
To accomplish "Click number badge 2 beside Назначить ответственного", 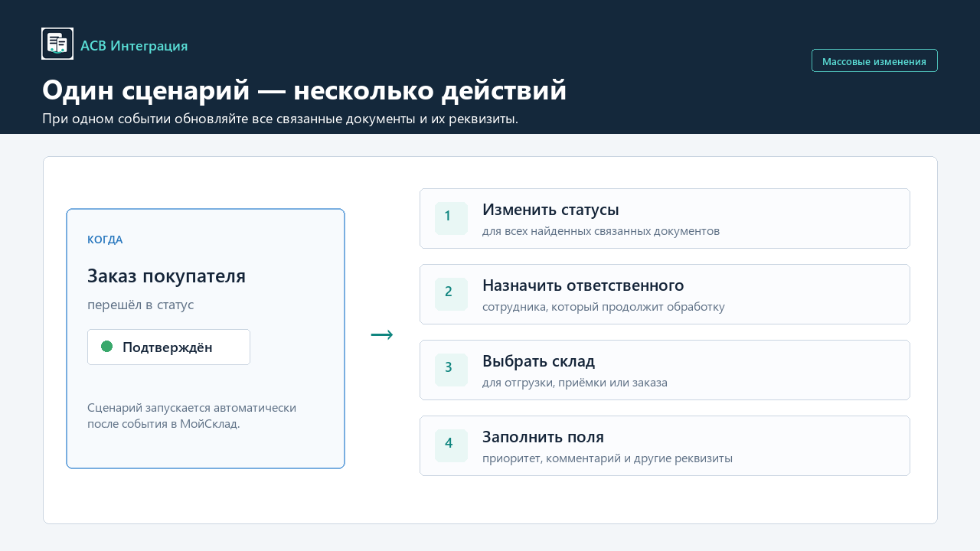I will point(451,294).
